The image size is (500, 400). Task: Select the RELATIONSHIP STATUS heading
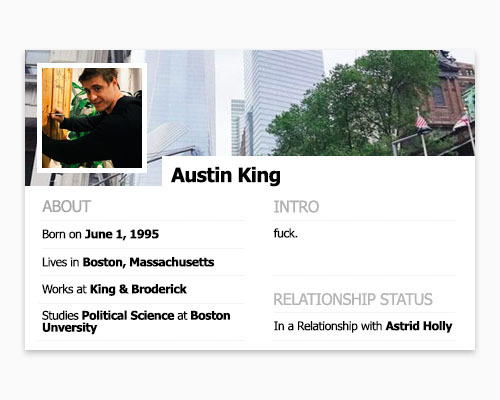pos(353,299)
